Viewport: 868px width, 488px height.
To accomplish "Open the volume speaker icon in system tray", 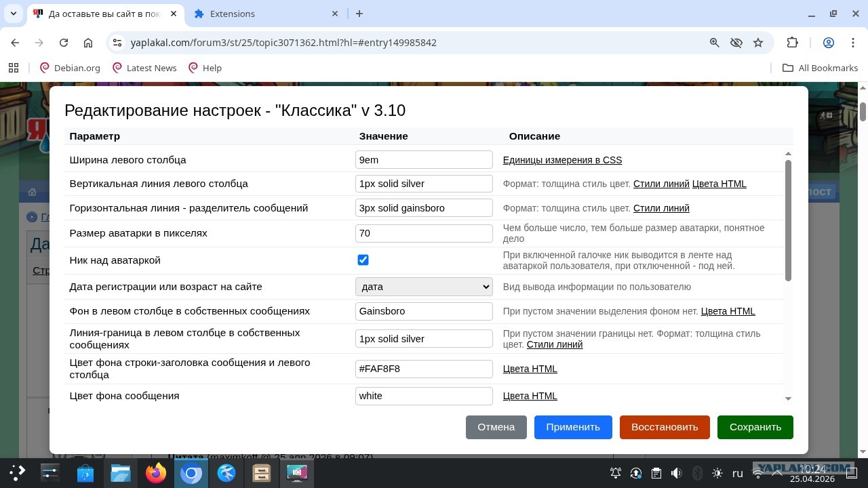I will tap(676, 473).
